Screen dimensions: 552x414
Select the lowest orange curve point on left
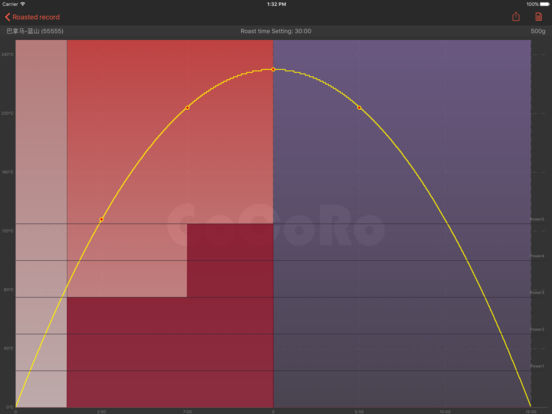tap(101, 219)
